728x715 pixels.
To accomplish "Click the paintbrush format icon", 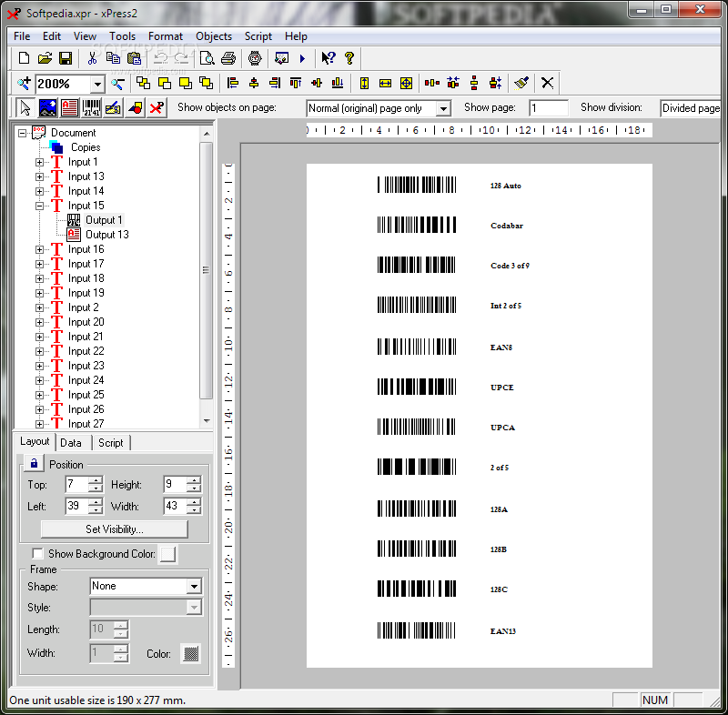I will coord(521,84).
